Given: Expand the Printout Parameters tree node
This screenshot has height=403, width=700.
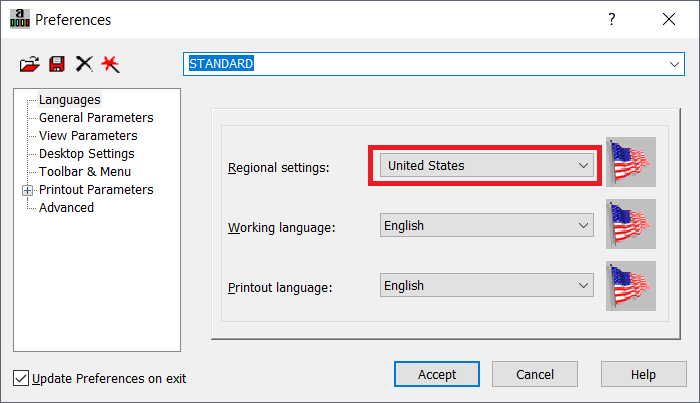Looking at the screenshot, I should (x=27, y=191).
